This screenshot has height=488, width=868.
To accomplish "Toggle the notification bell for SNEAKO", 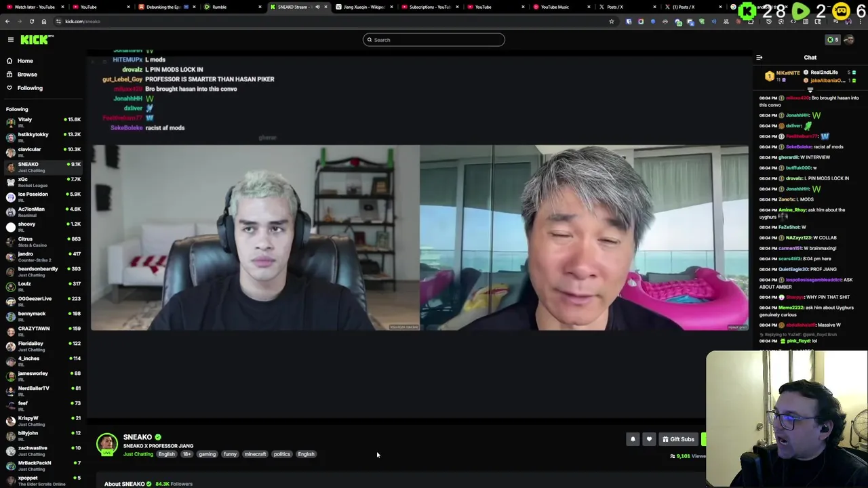I will coord(633,440).
